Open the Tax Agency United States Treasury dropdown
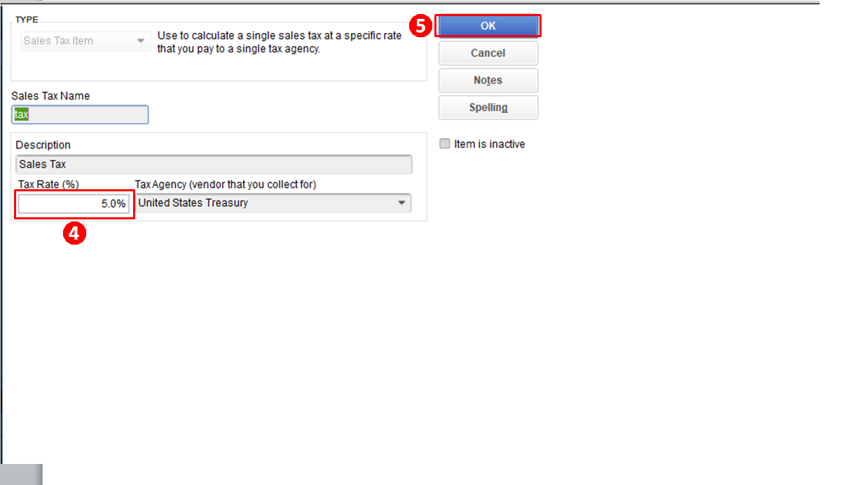This screenshot has height=485, width=868. click(273, 203)
